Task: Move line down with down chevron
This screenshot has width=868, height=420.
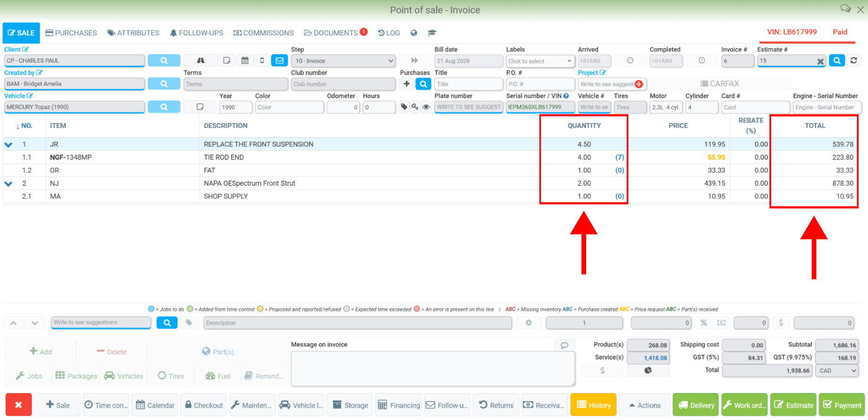Action: click(x=34, y=323)
